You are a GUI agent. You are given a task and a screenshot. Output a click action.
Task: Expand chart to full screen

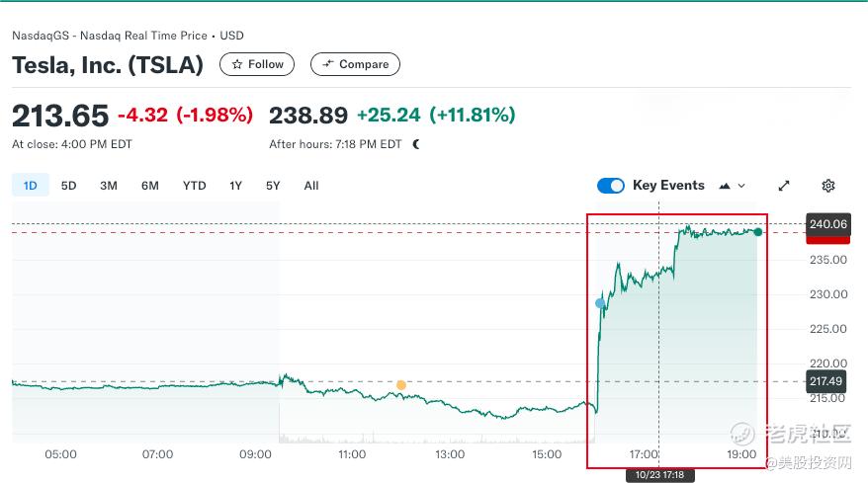784,186
